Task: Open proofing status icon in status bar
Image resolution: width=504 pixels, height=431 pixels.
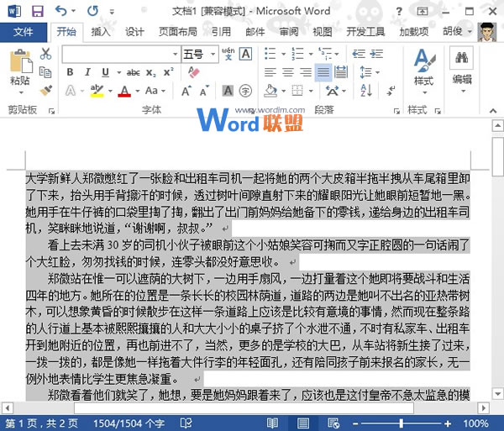Action: click(x=186, y=423)
